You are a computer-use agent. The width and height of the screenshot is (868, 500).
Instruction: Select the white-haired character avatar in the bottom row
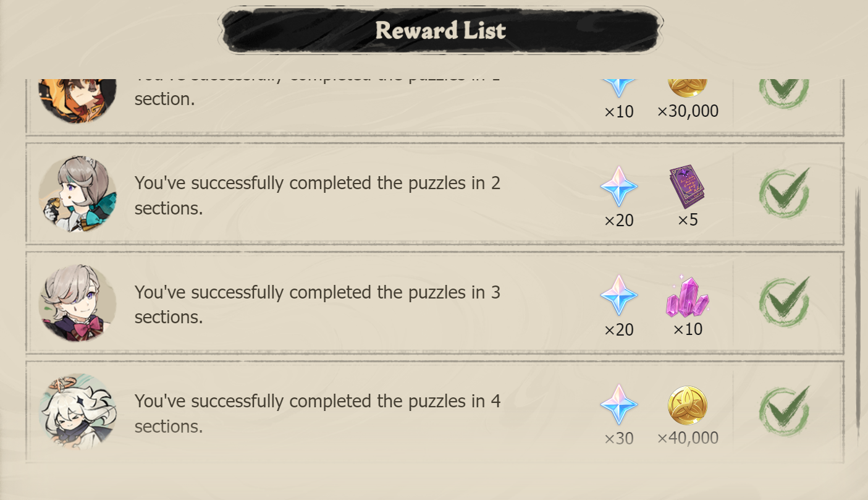point(77,410)
